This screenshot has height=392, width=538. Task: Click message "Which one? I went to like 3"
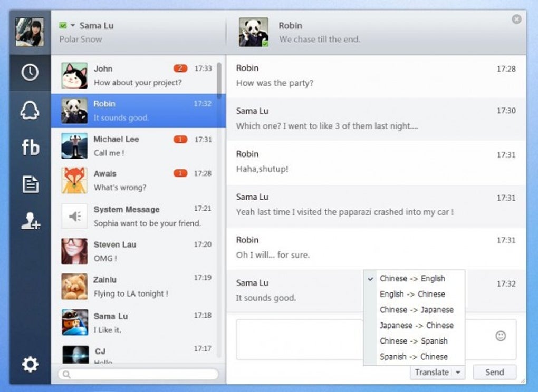(327, 126)
